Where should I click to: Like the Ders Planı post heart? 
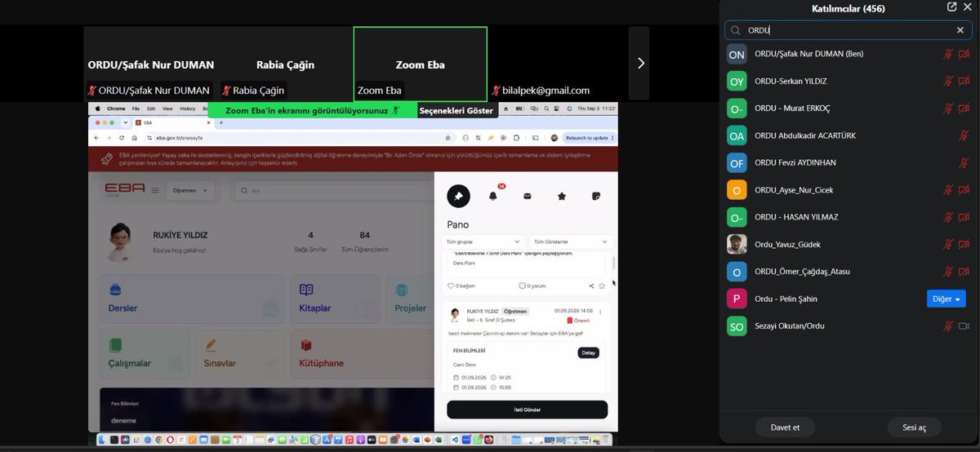click(451, 286)
